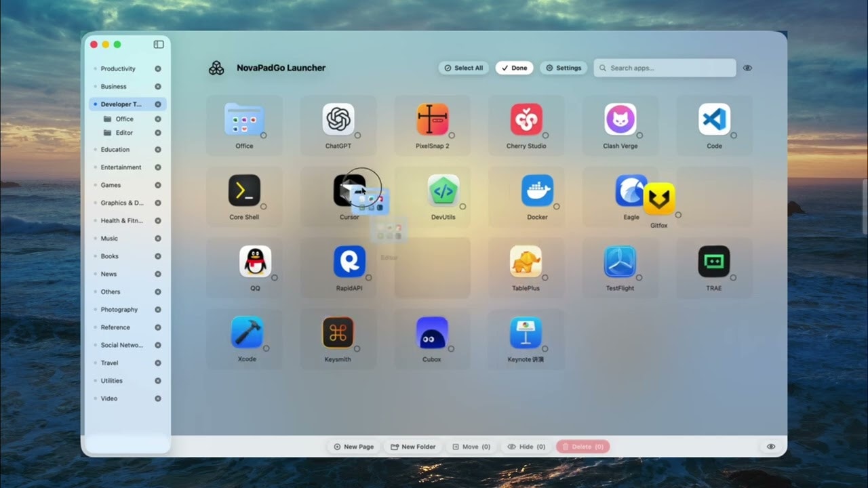Expand the Graphics & Design category

coord(123,203)
